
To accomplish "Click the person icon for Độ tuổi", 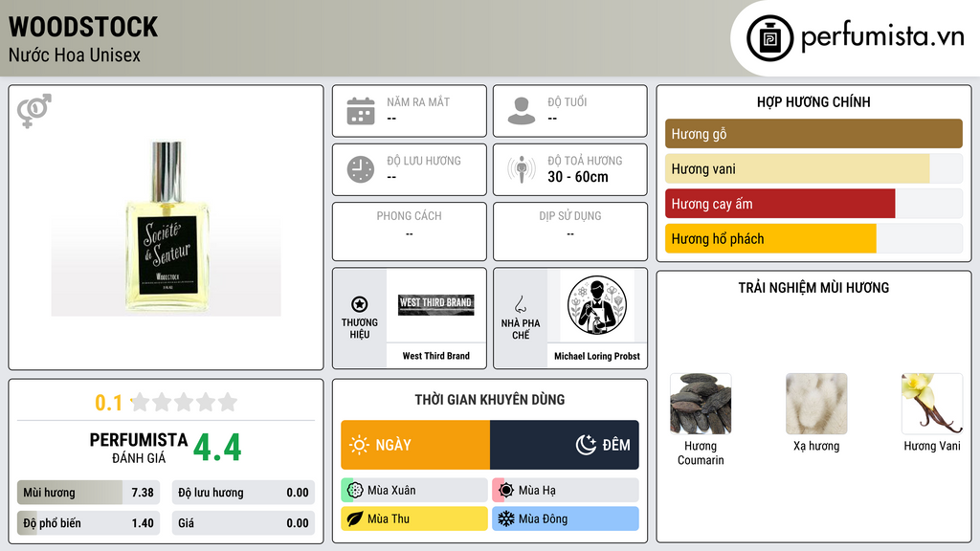I will coord(522,111).
